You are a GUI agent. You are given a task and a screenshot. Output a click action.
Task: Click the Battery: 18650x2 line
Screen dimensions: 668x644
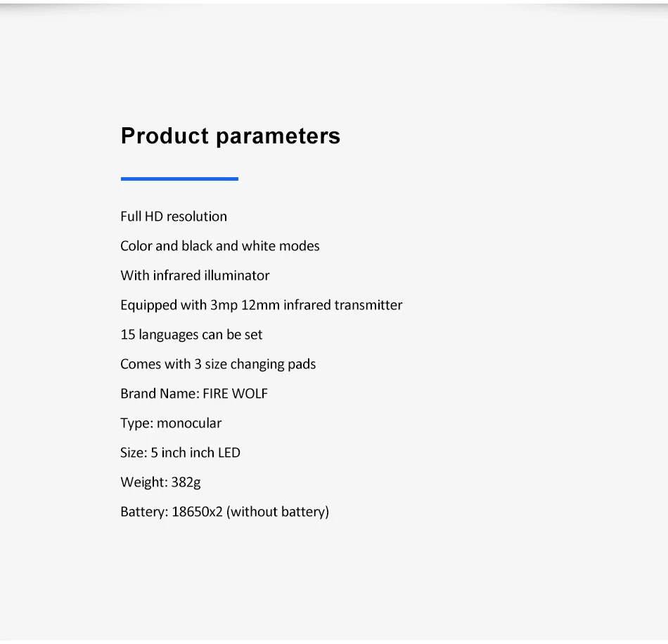tap(225, 512)
